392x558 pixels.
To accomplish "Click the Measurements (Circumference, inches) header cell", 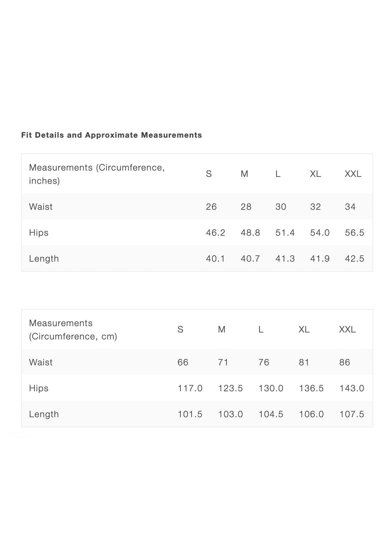I will tap(97, 174).
